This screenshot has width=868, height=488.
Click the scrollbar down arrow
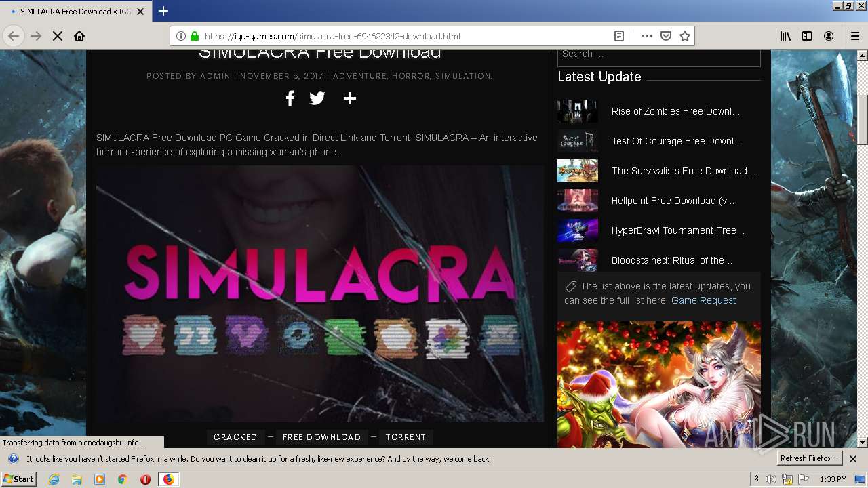[863, 443]
